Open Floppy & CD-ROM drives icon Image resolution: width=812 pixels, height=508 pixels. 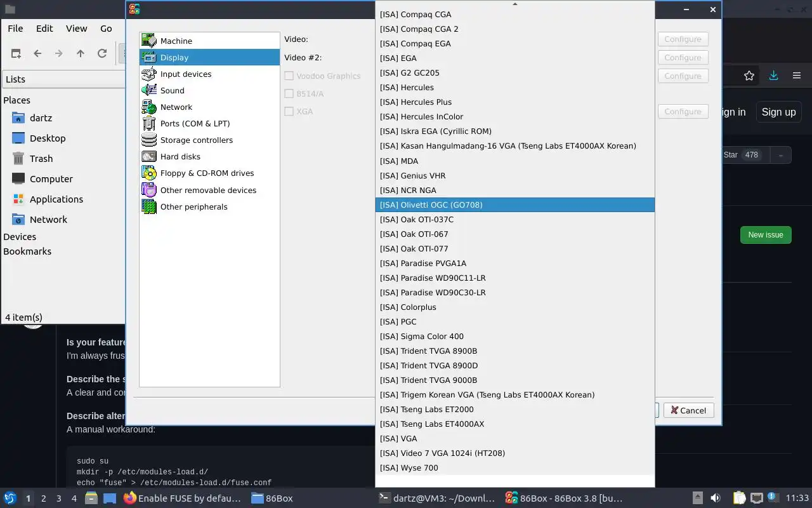coord(149,173)
